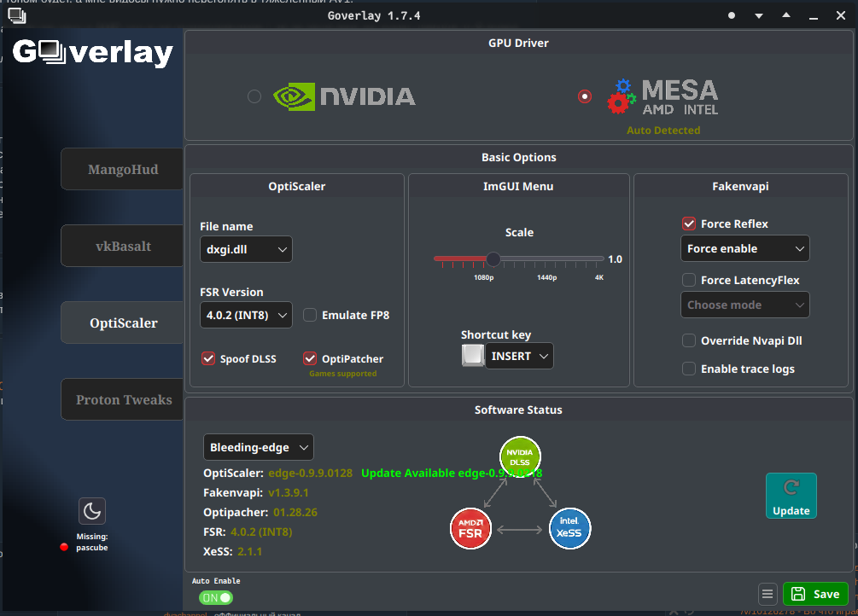Open the File name dxgi.dll dropdown
Screen dimensions: 858x616
coord(246,249)
